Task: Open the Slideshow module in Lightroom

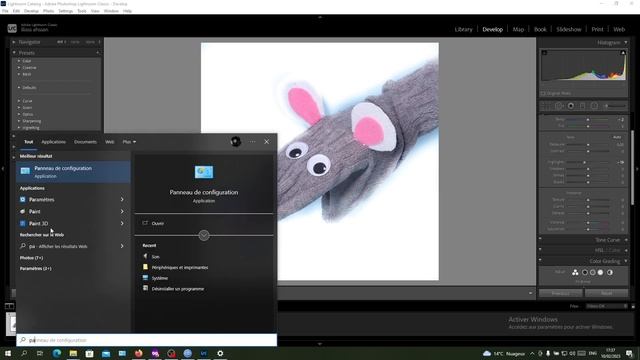Action: pos(569,29)
